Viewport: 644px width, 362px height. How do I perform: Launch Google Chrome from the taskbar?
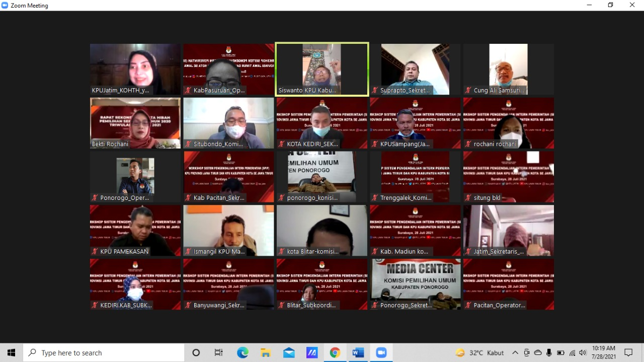coord(335,353)
